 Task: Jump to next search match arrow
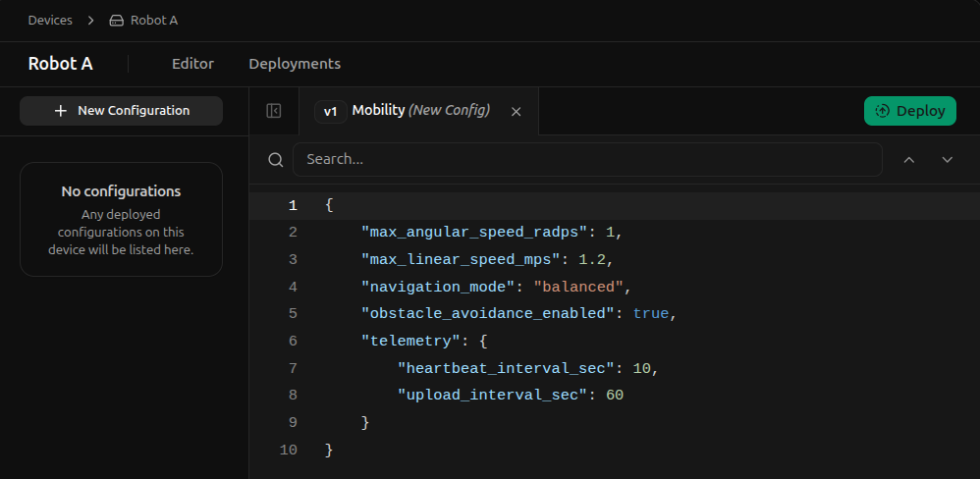pos(947,160)
